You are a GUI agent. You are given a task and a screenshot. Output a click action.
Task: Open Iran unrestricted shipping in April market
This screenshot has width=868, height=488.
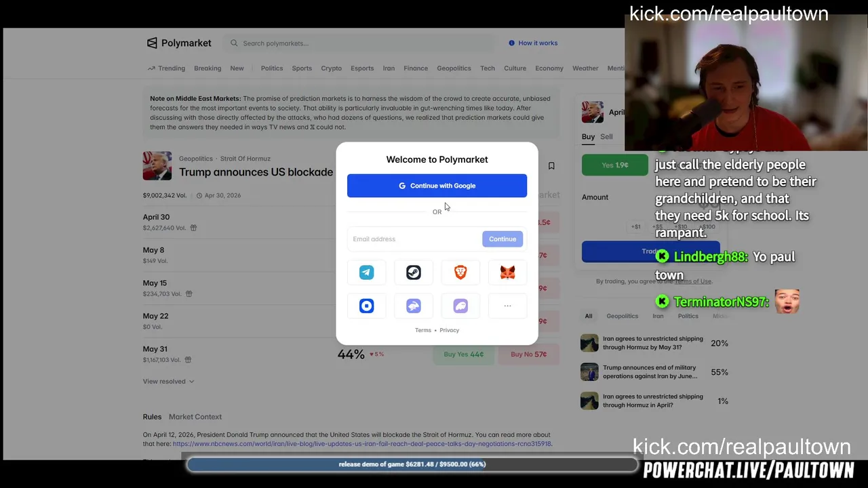click(654, 401)
